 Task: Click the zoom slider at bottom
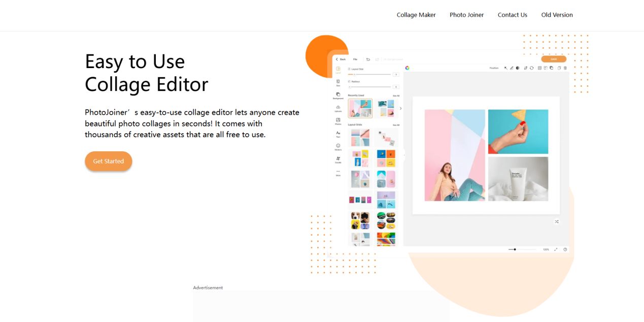tap(522, 249)
